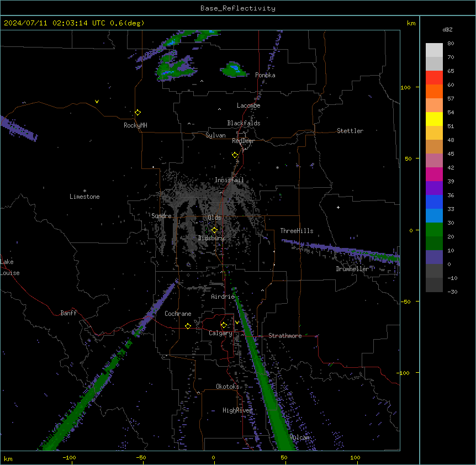Click the dBZ legend heading
The height and width of the screenshot is (465, 476).
click(x=447, y=29)
